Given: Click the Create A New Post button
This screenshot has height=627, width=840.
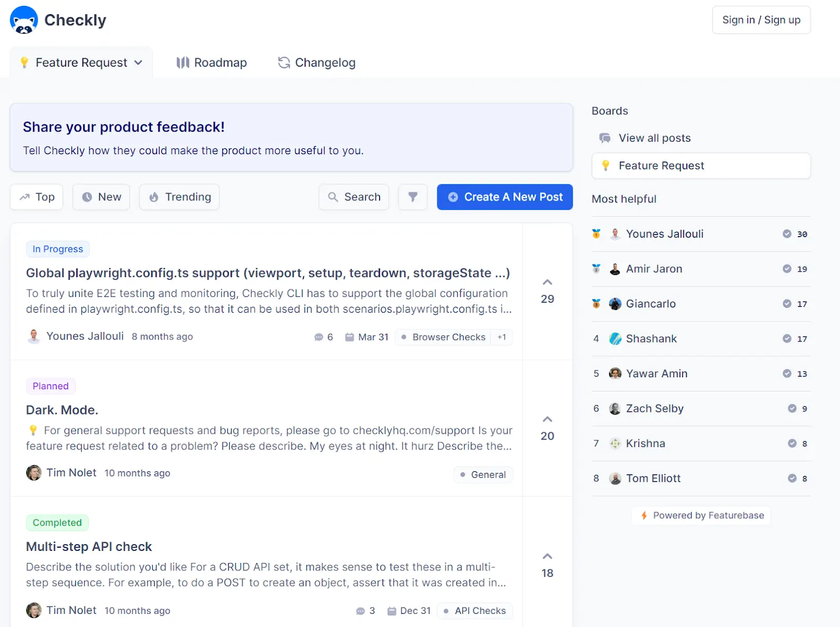Looking at the screenshot, I should [505, 197].
